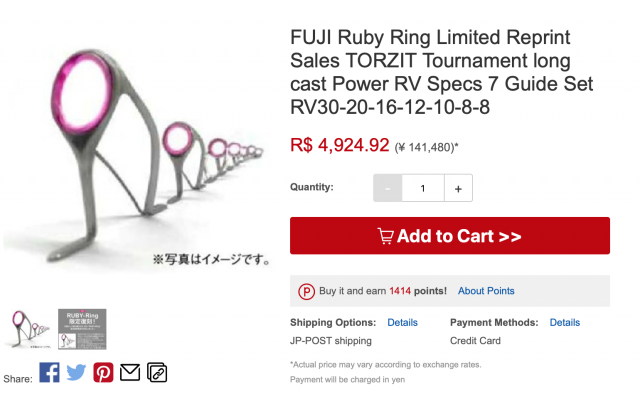Copy product link with chain icon
This screenshot has height=399, width=640.
click(x=157, y=372)
